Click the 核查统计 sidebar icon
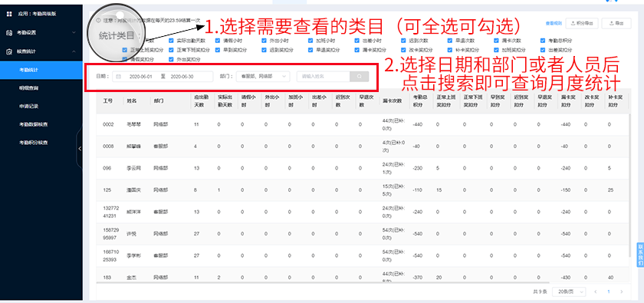Image resolution: width=644 pixels, height=303 pixels. tap(9, 51)
